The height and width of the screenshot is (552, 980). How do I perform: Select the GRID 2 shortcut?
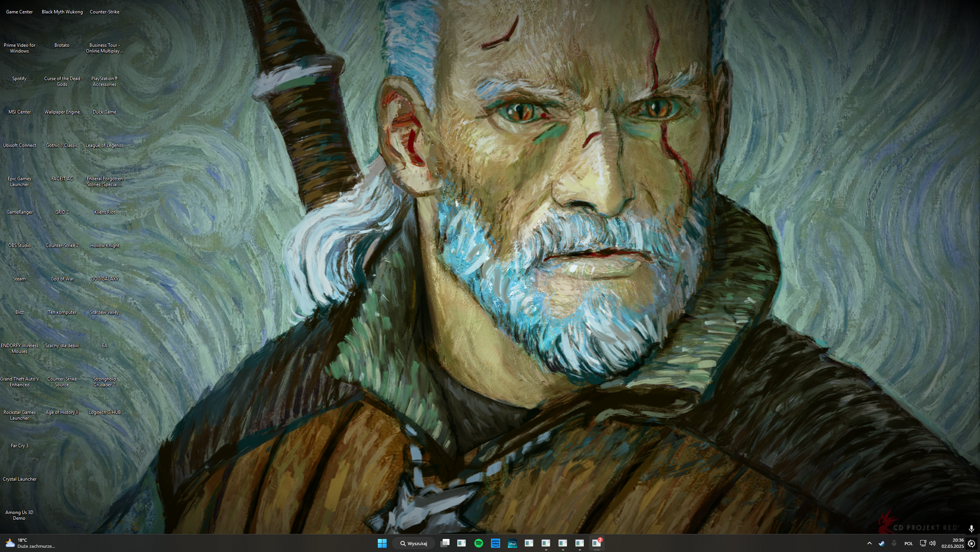(62, 212)
